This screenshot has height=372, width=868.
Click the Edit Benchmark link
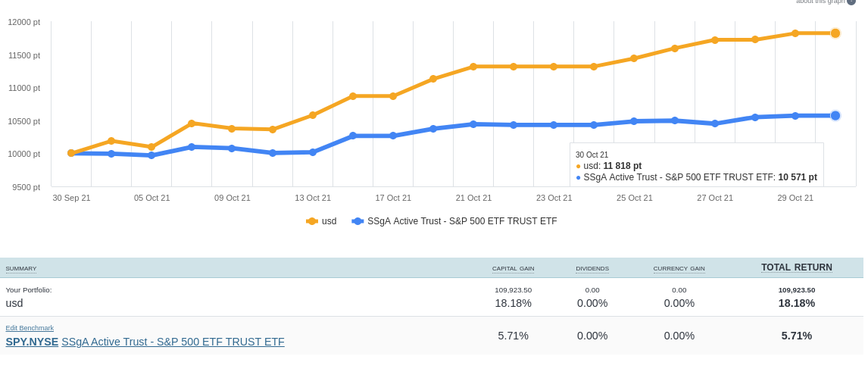pyautogui.click(x=30, y=328)
